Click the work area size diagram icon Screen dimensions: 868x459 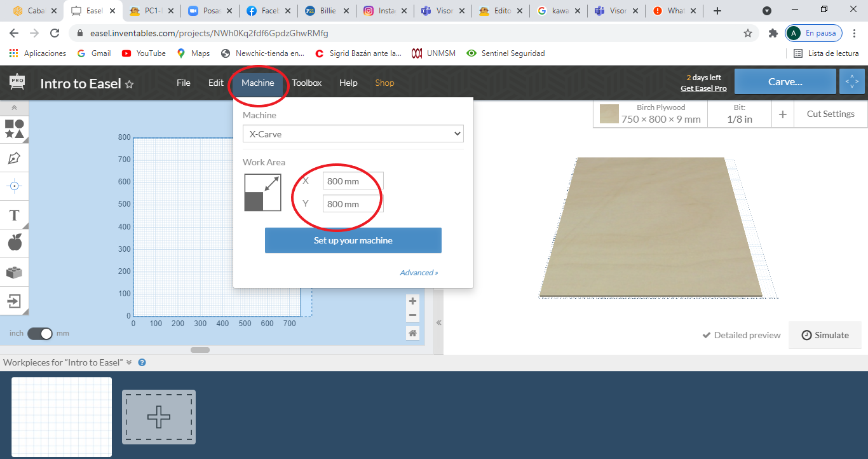(262, 193)
